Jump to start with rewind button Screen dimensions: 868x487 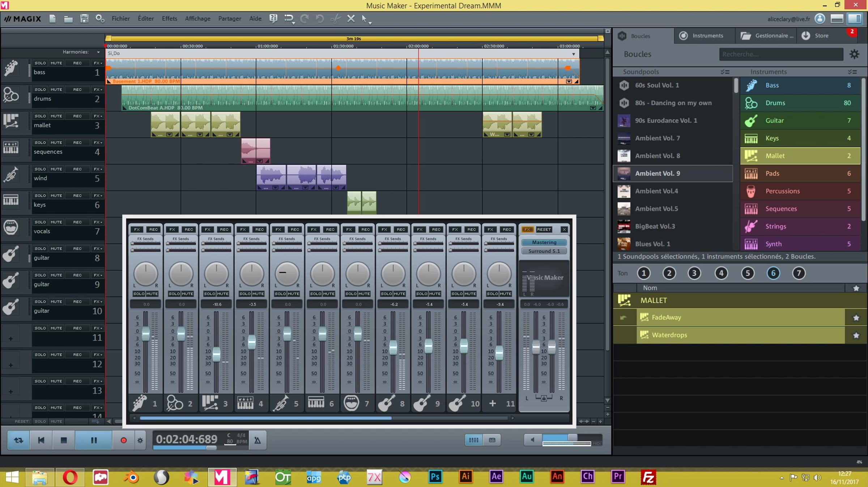coord(41,440)
